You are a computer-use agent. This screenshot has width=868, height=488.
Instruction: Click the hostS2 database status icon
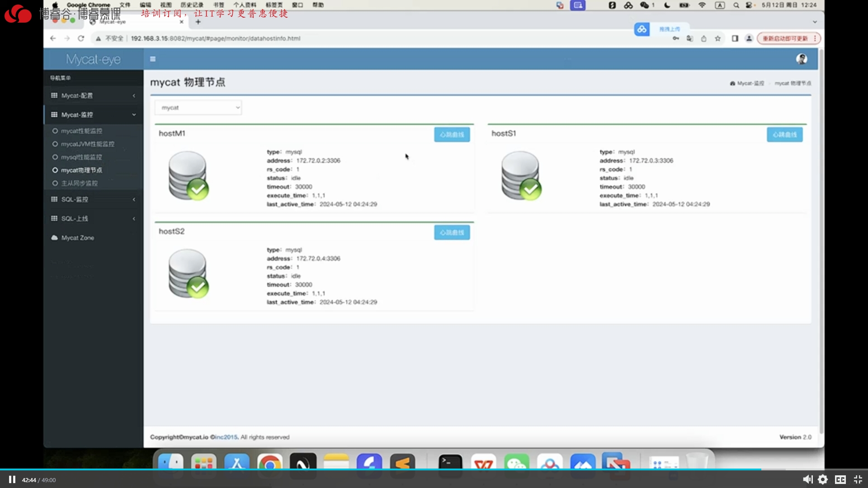pyautogui.click(x=188, y=274)
